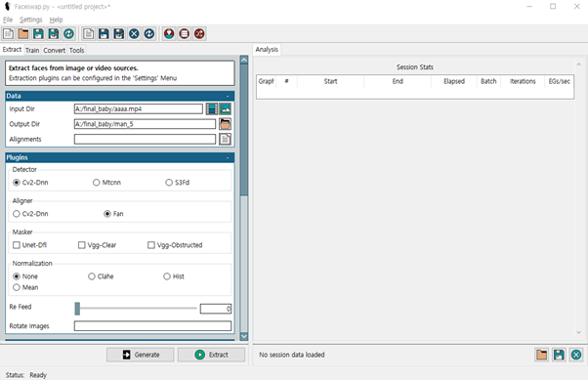Clear task with blue X icon
The image size is (588, 380).
coord(134,34)
